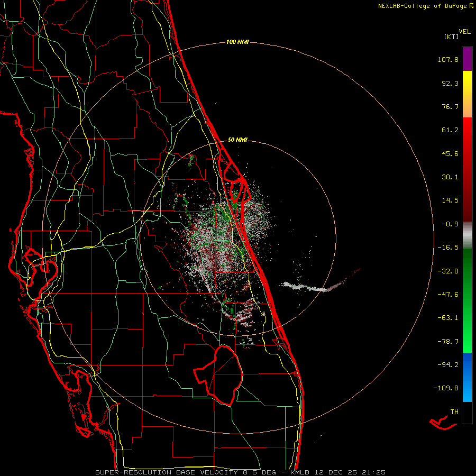Click the purple segment of the color bar
The height and width of the screenshot is (476, 476).
point(467,59)
